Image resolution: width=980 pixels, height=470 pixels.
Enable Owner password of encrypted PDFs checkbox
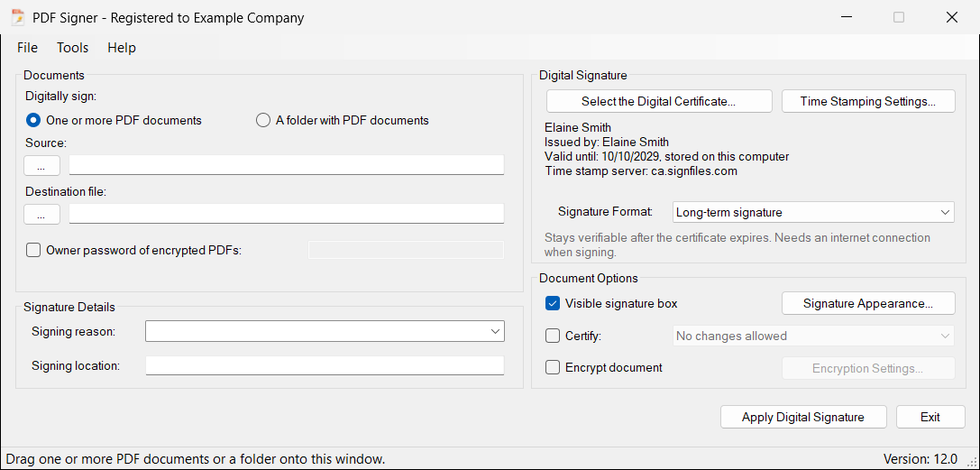click(x=33, y=250)
